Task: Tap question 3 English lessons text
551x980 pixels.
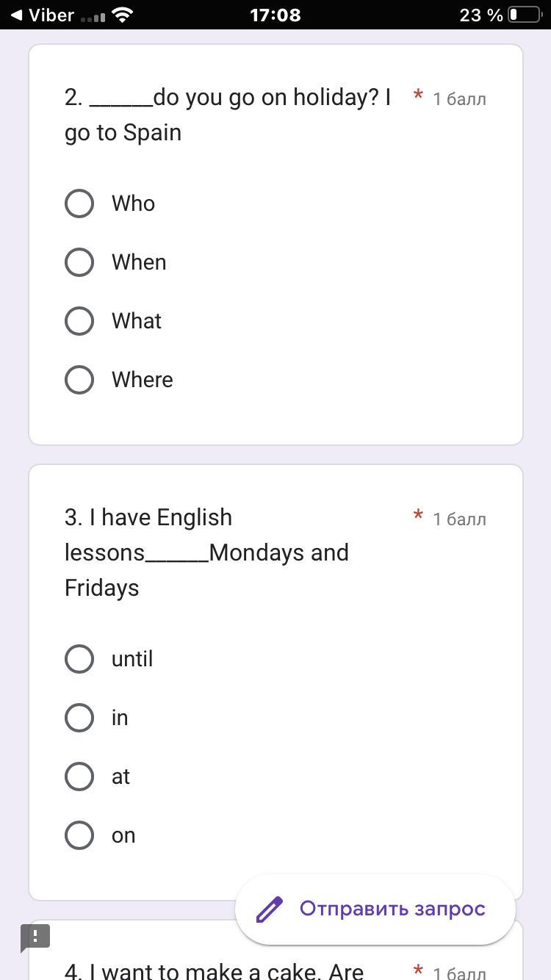Action: (x=206, y=552)
